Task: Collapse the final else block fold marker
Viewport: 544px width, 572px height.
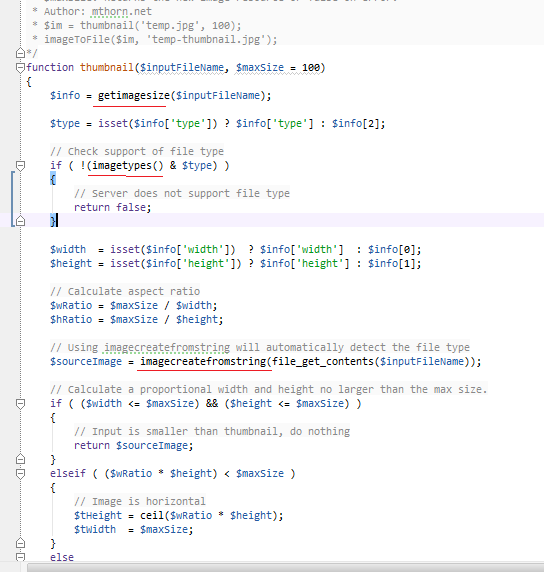Action: point(20,557)
